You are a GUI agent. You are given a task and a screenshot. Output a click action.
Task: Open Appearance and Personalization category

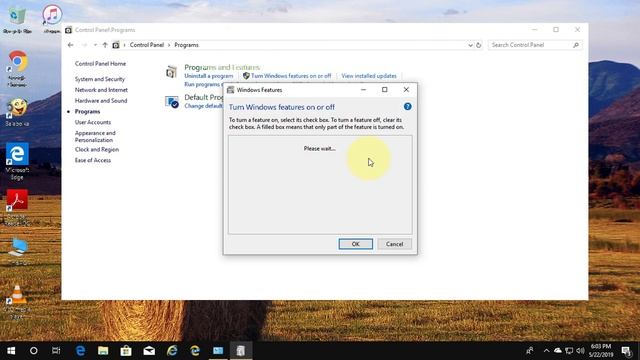point(95,136)
